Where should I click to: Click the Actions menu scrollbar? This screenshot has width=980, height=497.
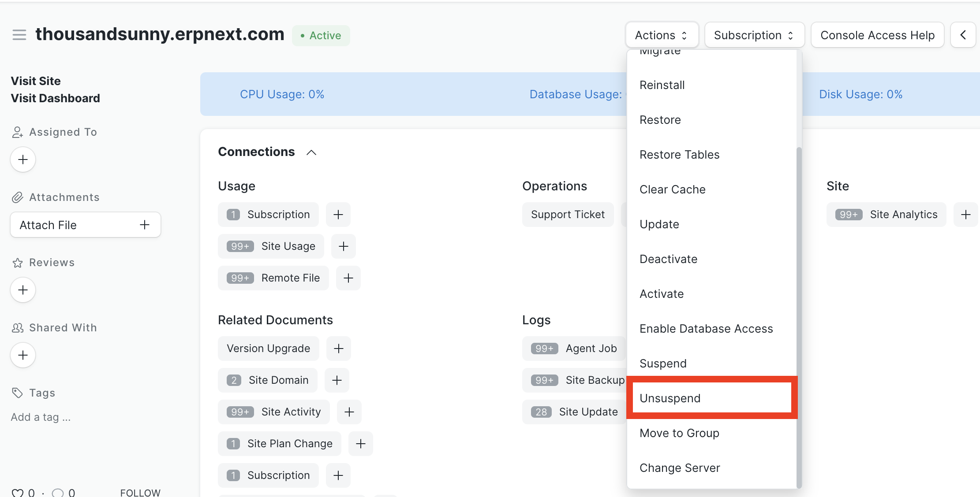coord(799,317)
